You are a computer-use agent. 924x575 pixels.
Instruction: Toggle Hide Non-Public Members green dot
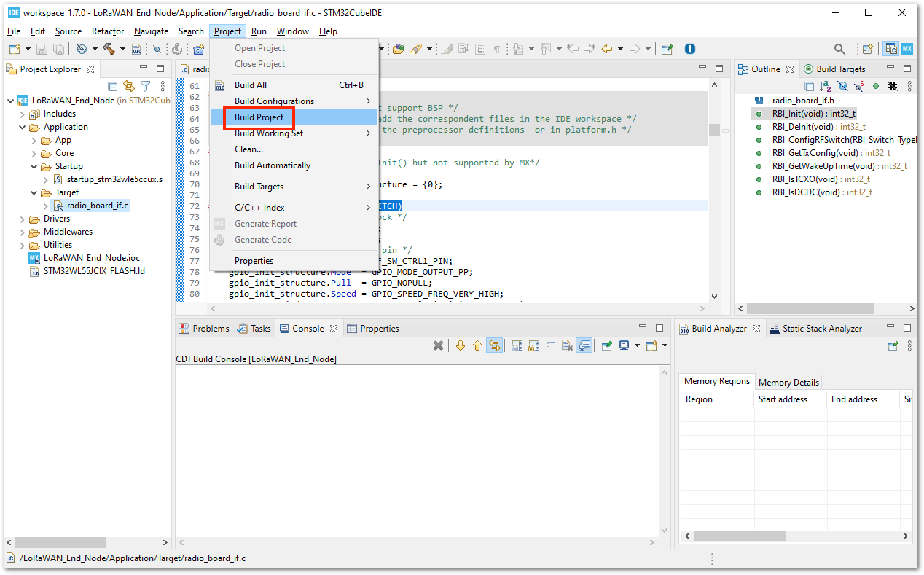(x=876, y=86)
